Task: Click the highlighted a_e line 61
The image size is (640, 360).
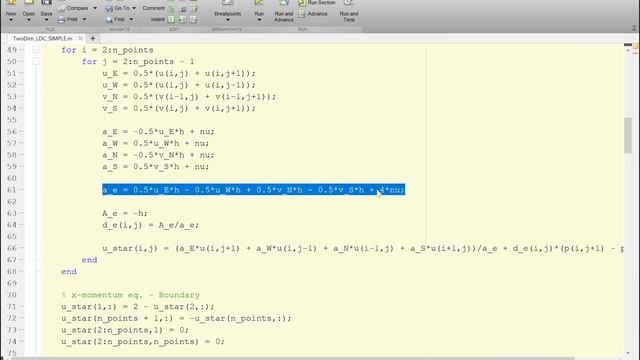Action: pyautogui.click(x=253, y=190)
